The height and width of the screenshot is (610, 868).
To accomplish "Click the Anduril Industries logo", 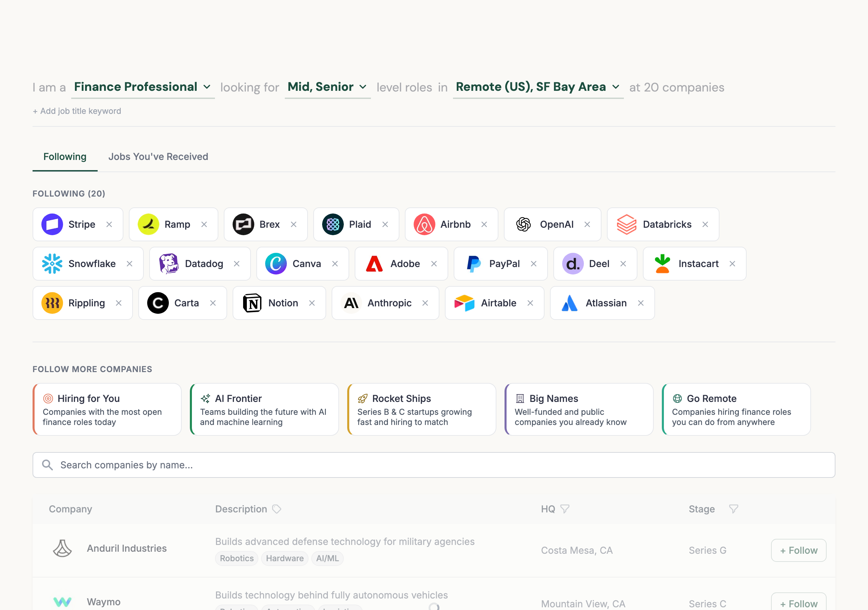I will (x=62, y=548).
